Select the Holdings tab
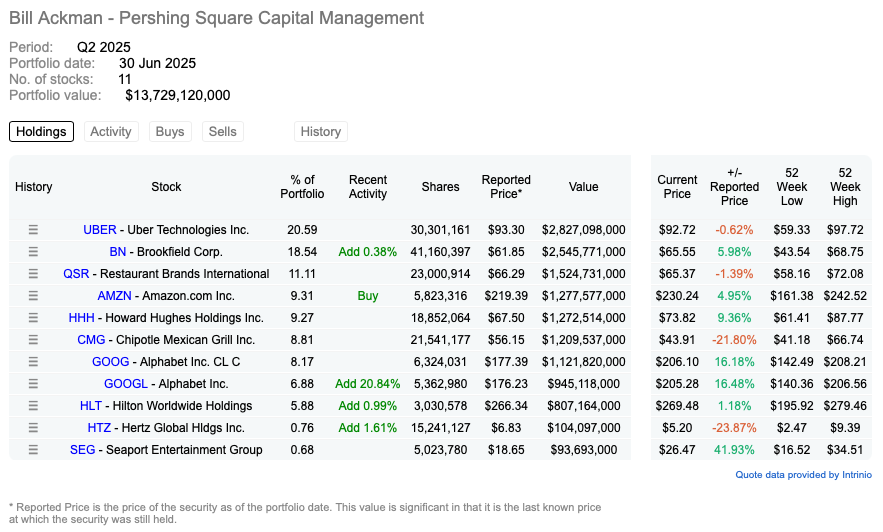This screenshot has height=532, width=883. pyautogui.click(x=41, y=132)
